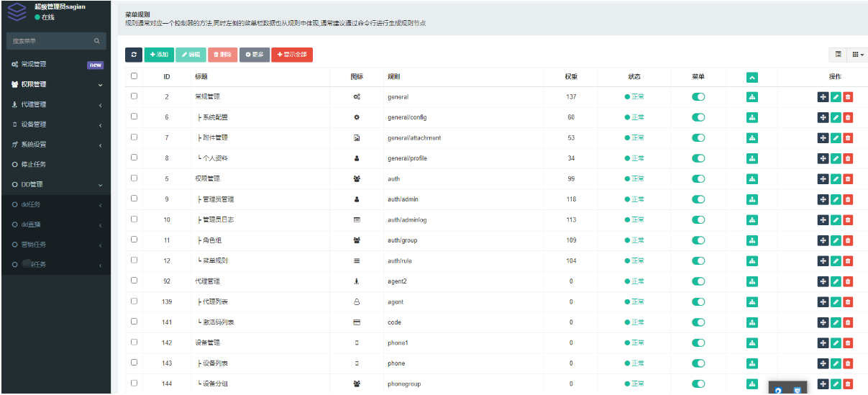868x395 pixels.
Task: Click the green sitemap icon in the auth row
Action: [752, 179]
